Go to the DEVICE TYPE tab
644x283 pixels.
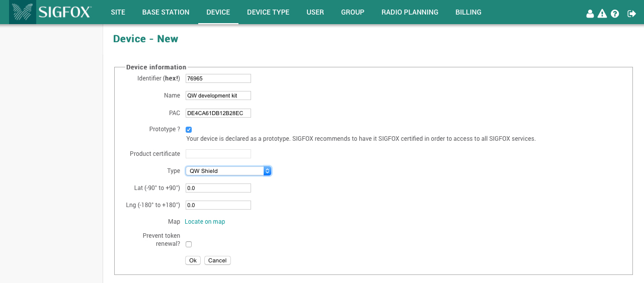(x=268, y=12)
